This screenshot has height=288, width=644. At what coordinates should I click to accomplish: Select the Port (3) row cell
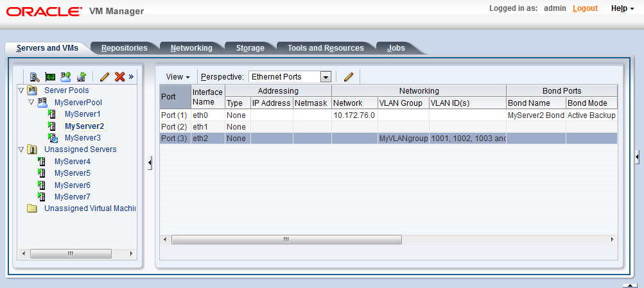[175, 139]
